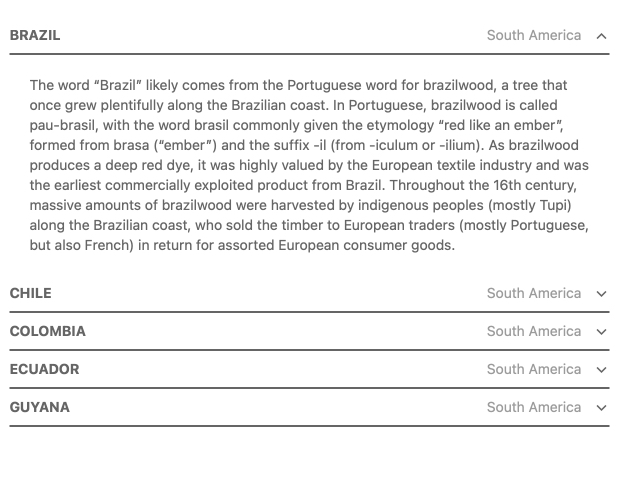Click South America label on Guyana row

click(534, 407)
